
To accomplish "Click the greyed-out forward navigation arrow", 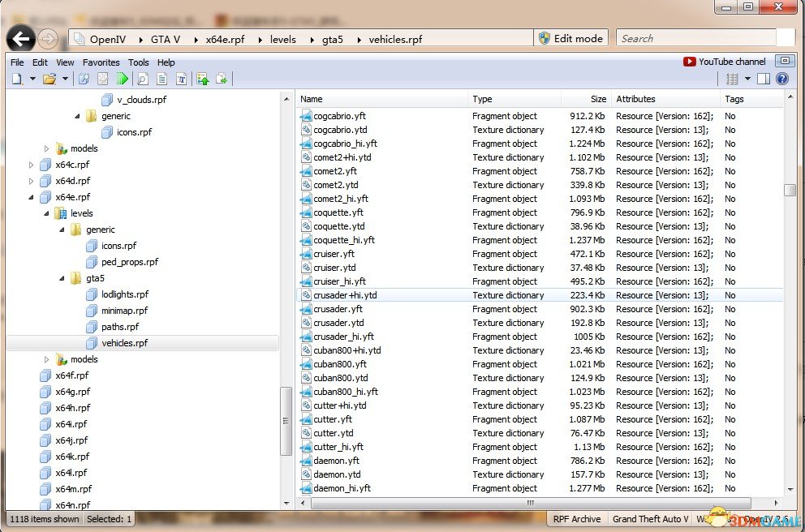I will [48, 39].
